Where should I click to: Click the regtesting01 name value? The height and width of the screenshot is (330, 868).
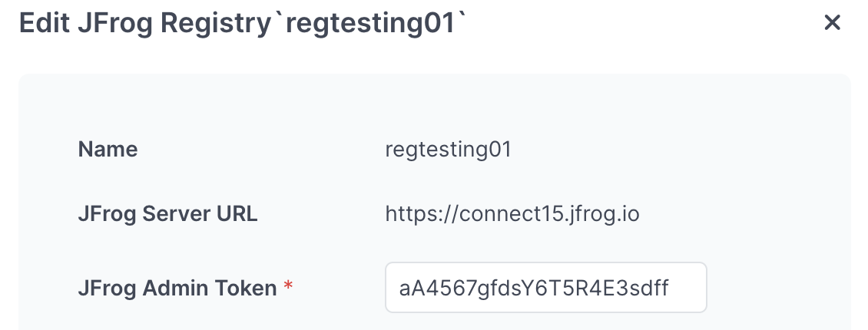(x=448, y=149)
